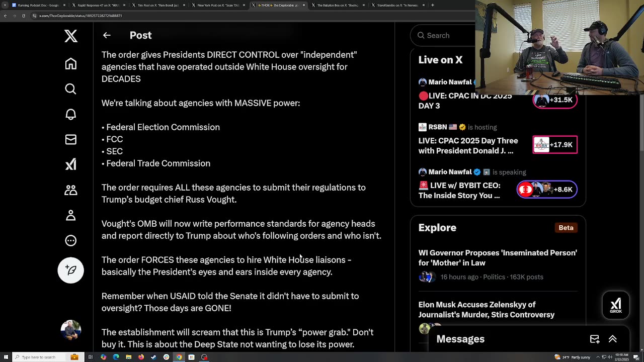Open Grok icon in left sidebar
644x362 pixels.
(x=70, y=164)
